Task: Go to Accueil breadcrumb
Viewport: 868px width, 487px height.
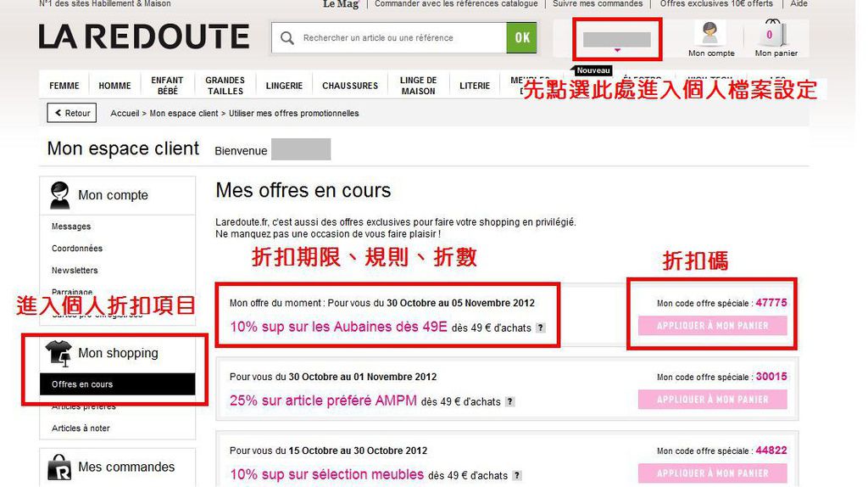Action: pyautogui.click(x=125, y=113)
